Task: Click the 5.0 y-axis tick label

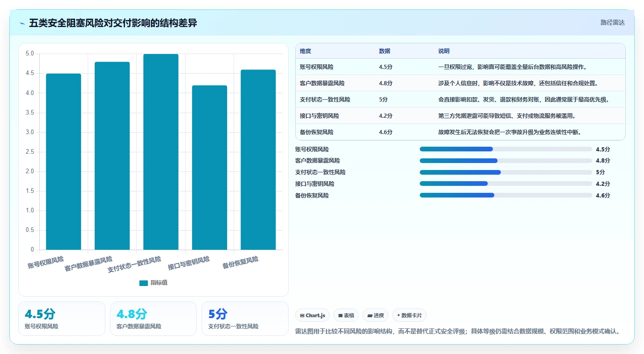Action: point(30,54)
